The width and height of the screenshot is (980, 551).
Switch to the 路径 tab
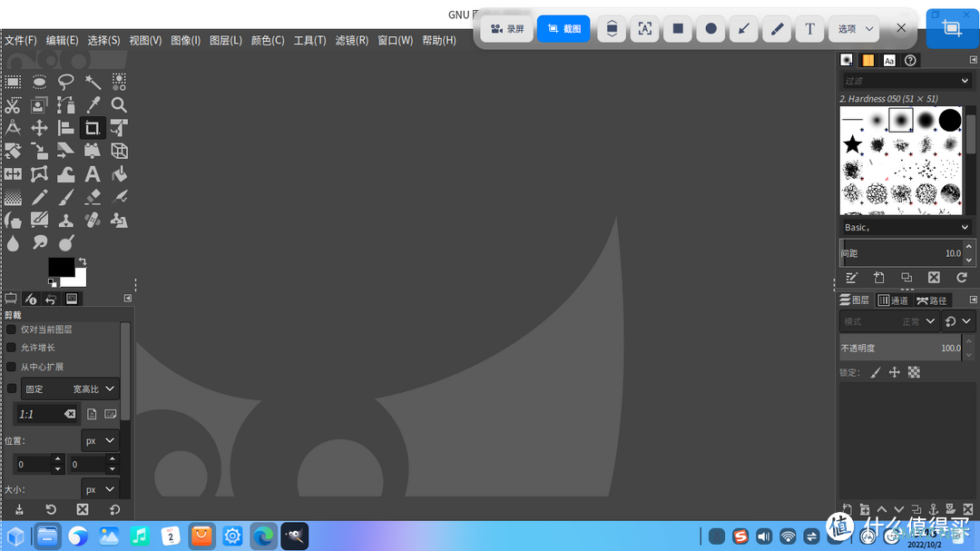(x=931, y=300)
